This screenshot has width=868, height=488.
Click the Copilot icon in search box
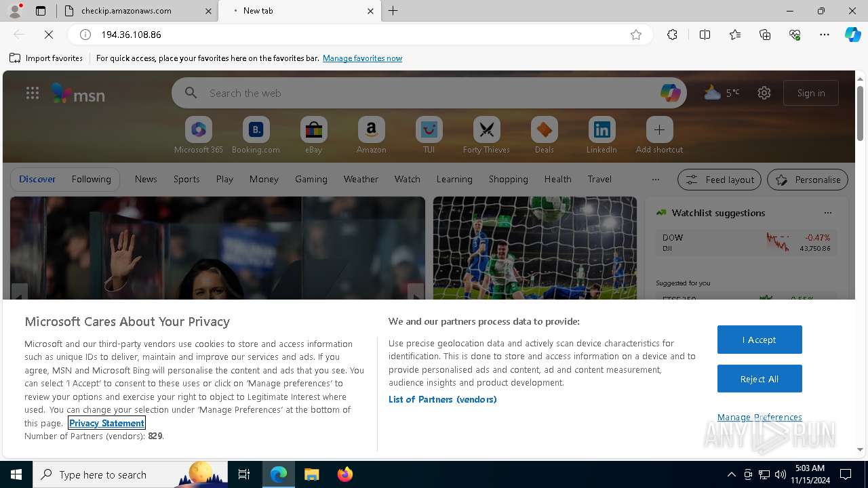tap(670, 93)
